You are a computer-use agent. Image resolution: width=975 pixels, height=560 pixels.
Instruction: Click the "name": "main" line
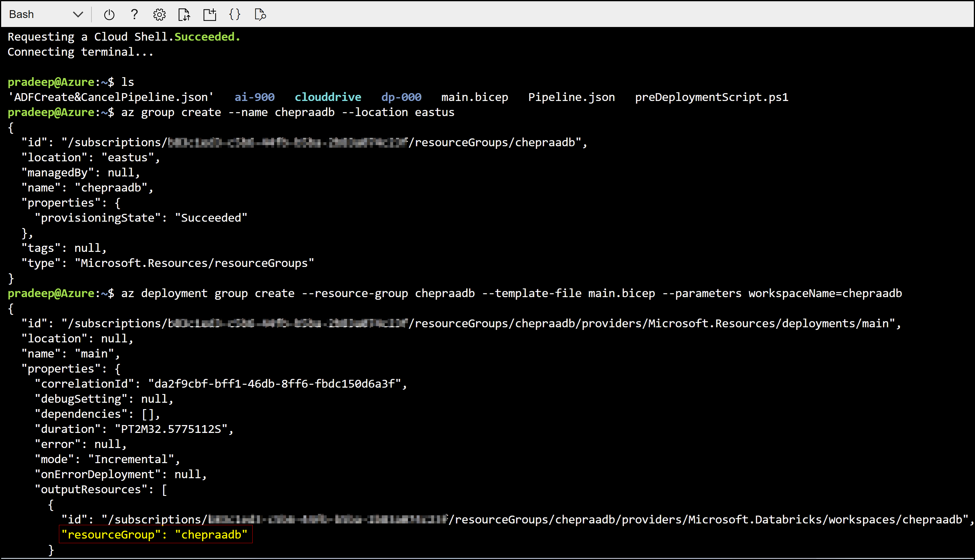[x=71, y=353]
